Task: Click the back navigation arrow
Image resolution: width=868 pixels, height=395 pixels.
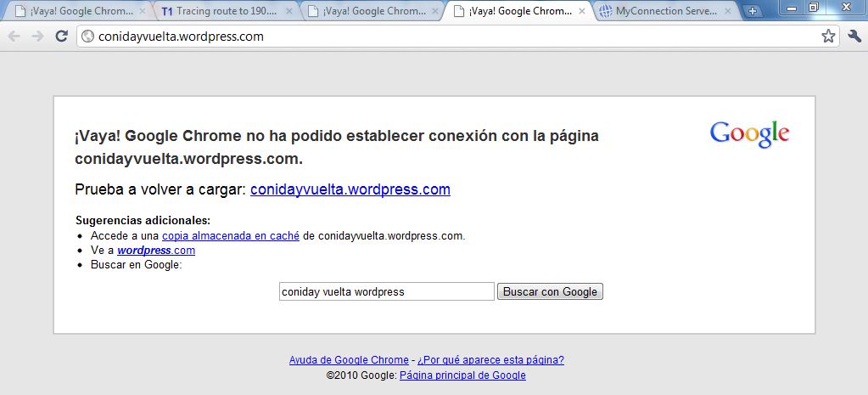Action: [x=14, y=37]
